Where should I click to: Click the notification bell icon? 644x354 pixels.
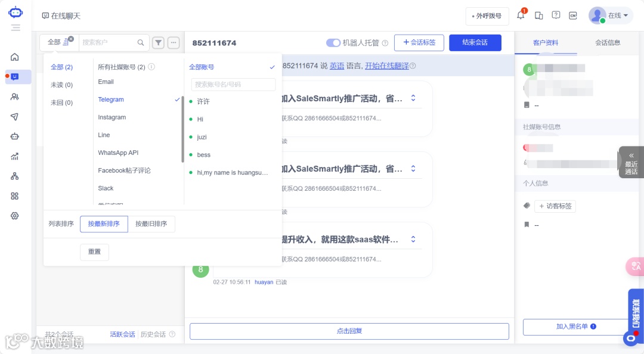pyautogui.click(x=521, y=15)
